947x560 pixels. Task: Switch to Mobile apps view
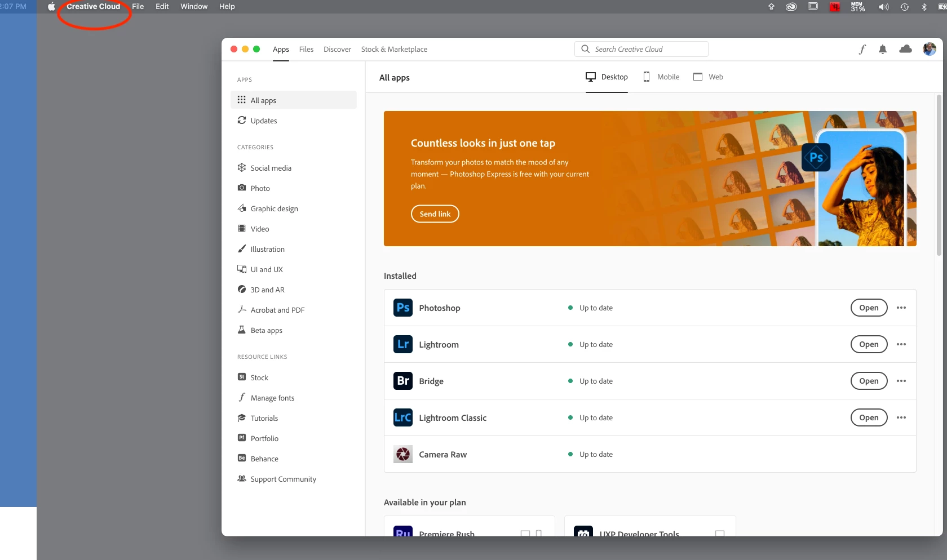coord(661,77)
